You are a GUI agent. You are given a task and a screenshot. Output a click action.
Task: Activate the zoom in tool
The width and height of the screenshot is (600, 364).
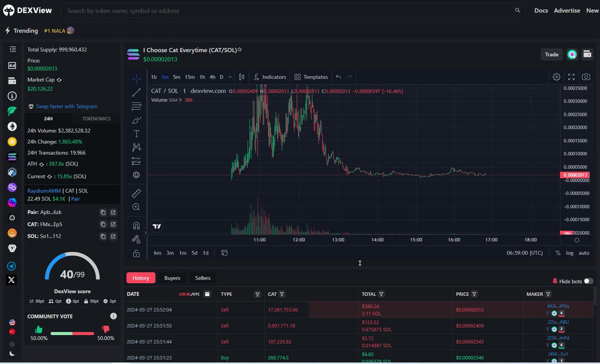click(136, 206)
